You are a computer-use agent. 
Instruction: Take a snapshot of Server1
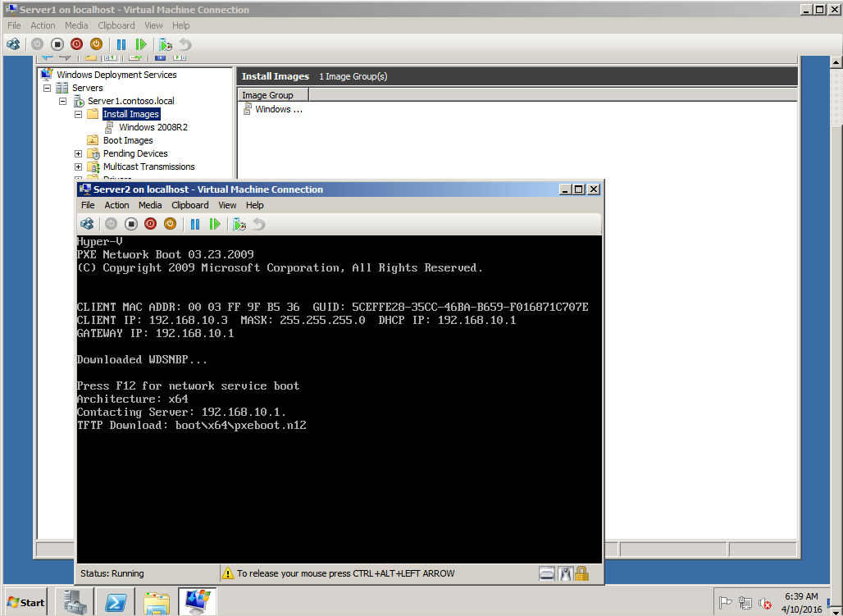click(x=166, y=44)
